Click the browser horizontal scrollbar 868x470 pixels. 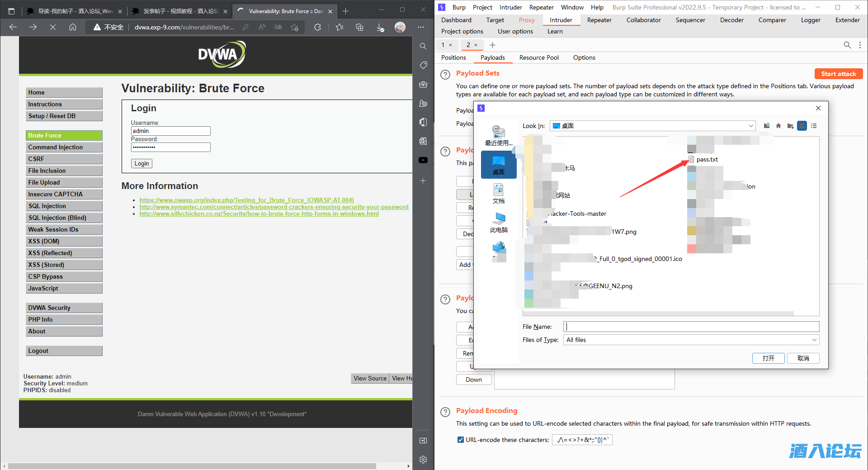pyautogui.click(x=192, y=466)
